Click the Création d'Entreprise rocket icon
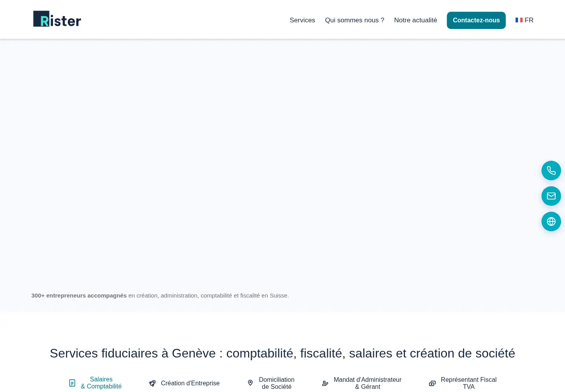565x392 pixels. click(x=152, y=383)
